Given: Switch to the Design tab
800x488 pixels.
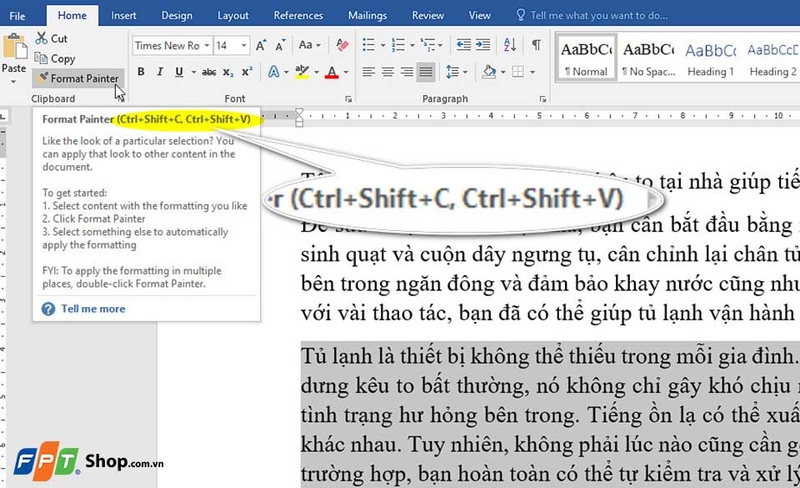Looking at the screenshot, I should click(177, 15).
